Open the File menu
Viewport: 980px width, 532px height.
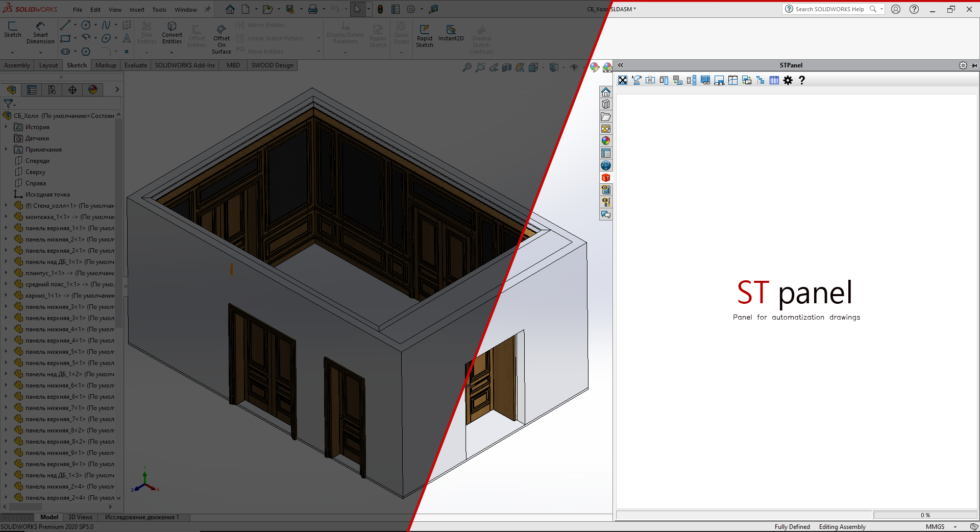pos(78,10)
